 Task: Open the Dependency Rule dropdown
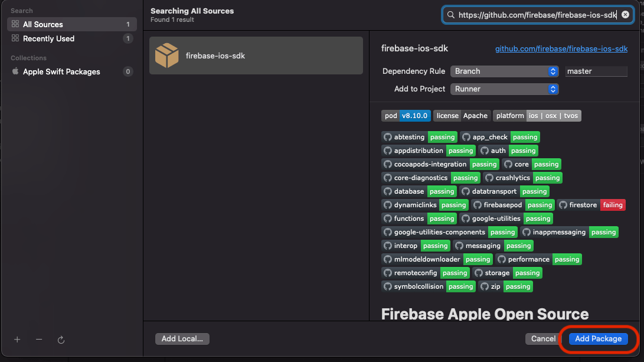pos(504,71)
